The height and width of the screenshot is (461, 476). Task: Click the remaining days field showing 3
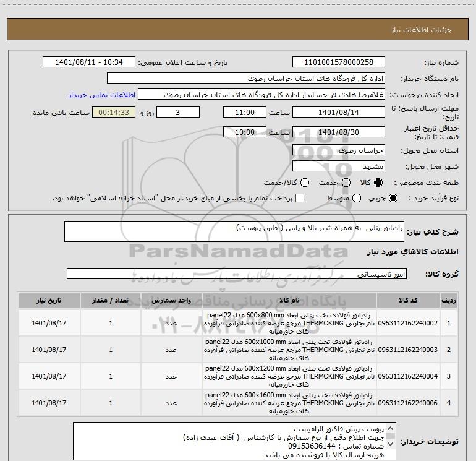pos(178,112)
